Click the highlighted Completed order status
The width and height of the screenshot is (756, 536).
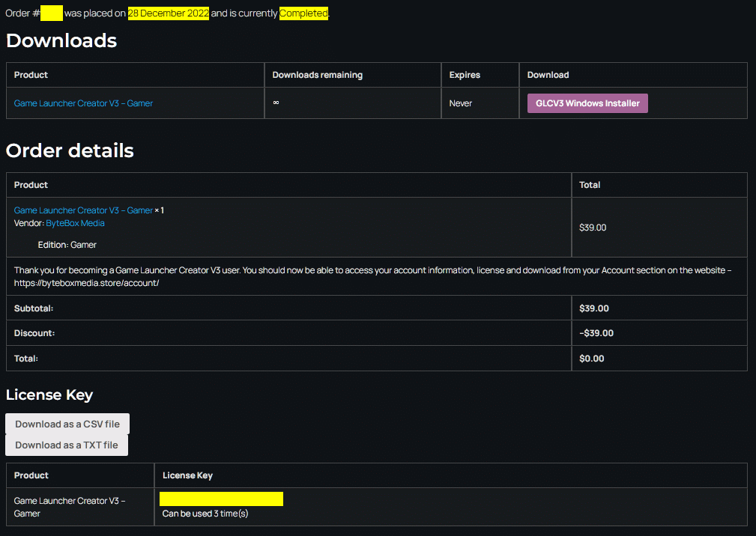(303, 13)
